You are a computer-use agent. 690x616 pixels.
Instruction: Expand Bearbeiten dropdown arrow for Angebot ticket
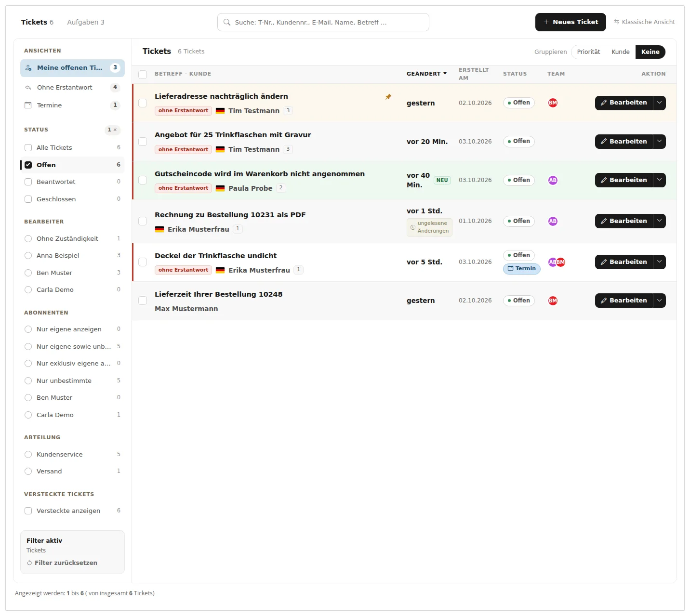point(660,142)
